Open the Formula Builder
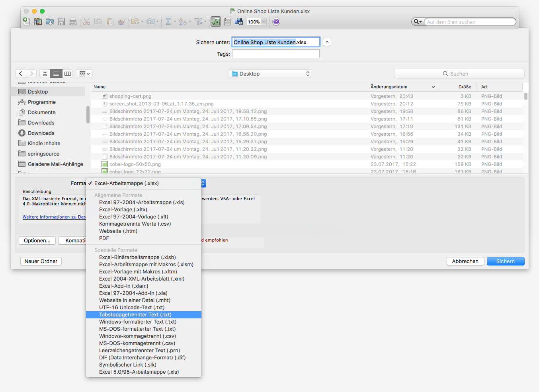Image resolution: width=539 pixels, height=392 pixels. click(215, 21)
